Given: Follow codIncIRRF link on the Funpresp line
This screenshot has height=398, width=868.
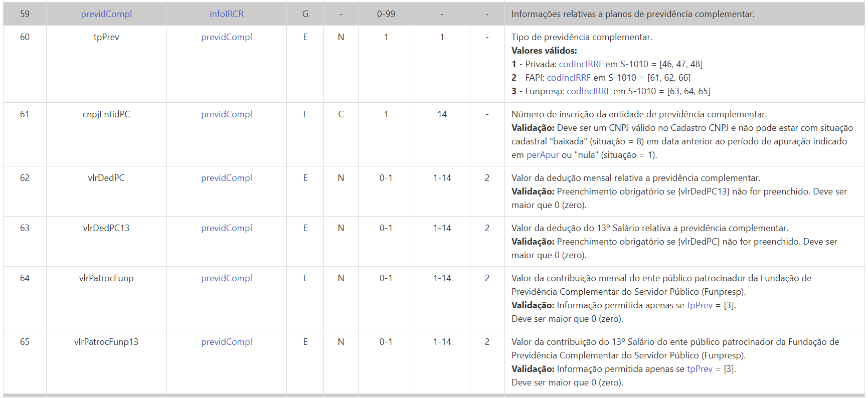Looking at the screenshot, I should pyautogui.click(x=588, y=91).
